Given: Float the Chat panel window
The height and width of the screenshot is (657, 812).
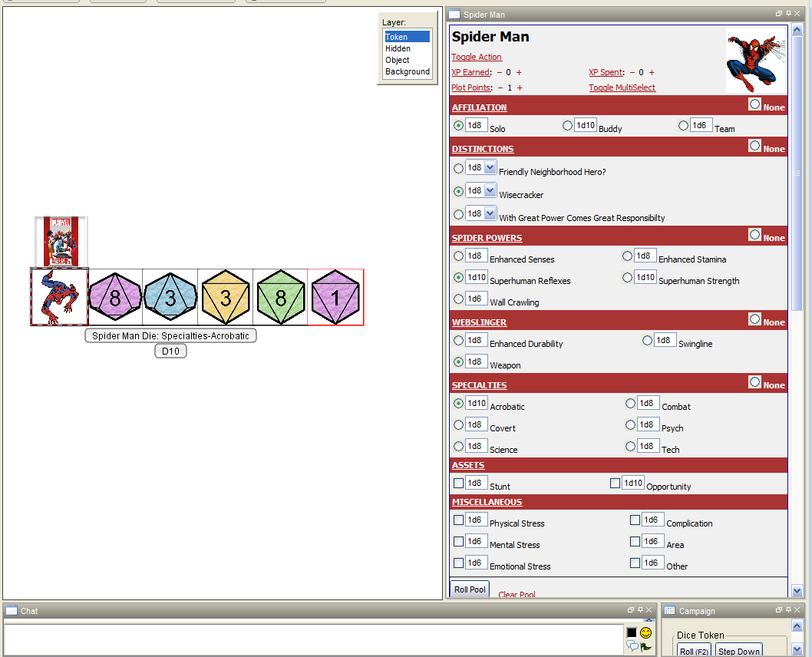Looking at the screenshot, I should [630, 610].
